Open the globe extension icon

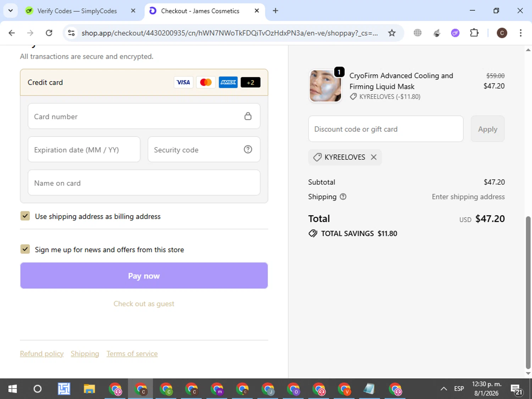(418, 33)
